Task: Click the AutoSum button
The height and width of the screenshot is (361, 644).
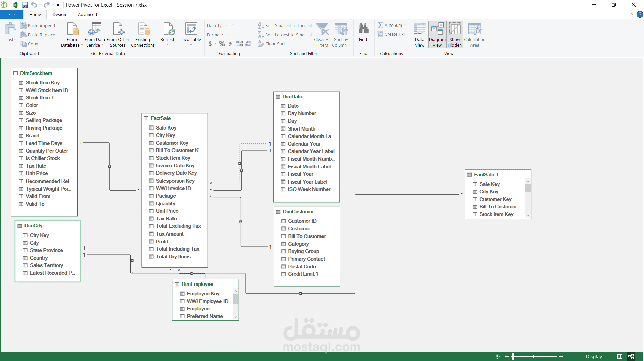Action: 390,25
